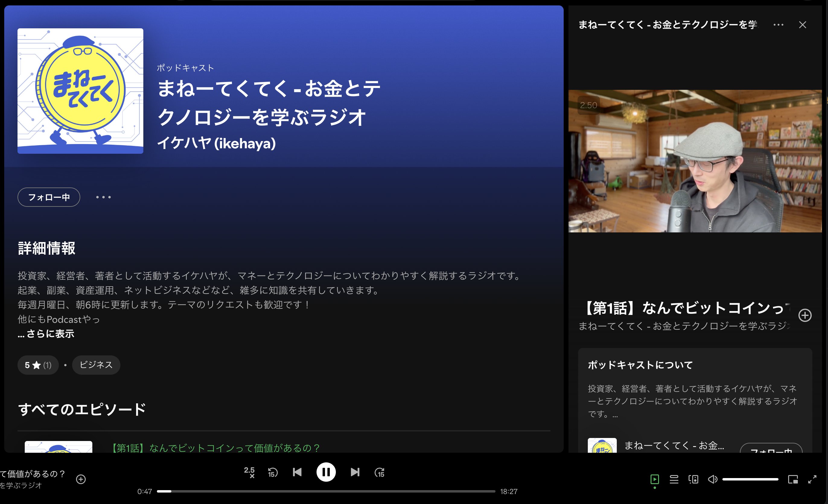Open side panel more options menu
The height and width of the screenshot is (504, 828).
pos(778,25)
